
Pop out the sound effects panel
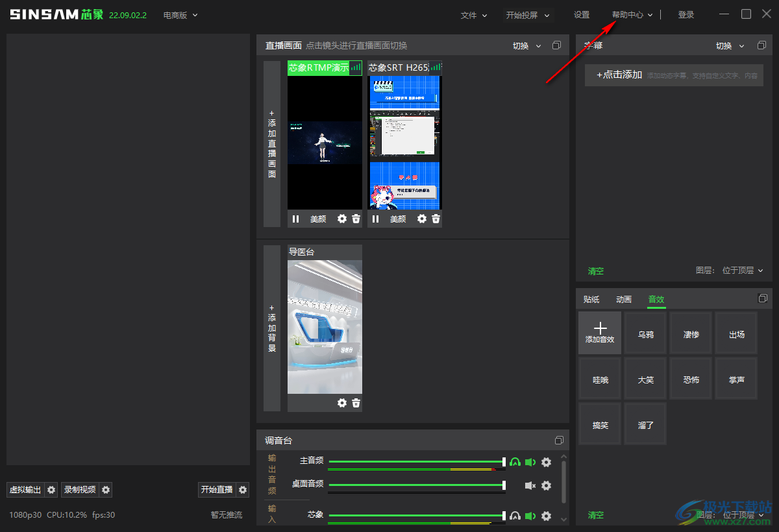click(x=762, y=298)
